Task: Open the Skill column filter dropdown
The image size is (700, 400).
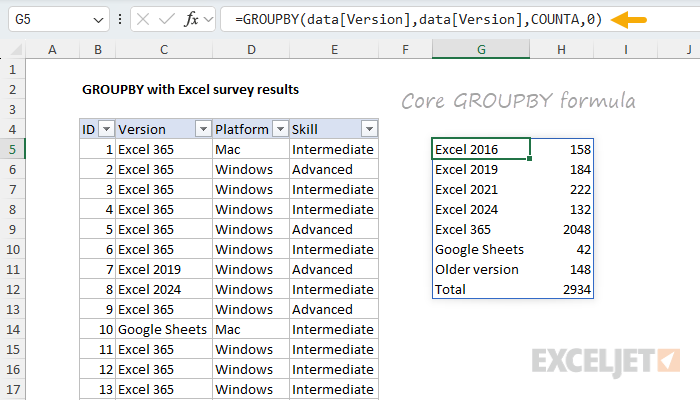Action: pyautogui.click(x=369, y=129)
